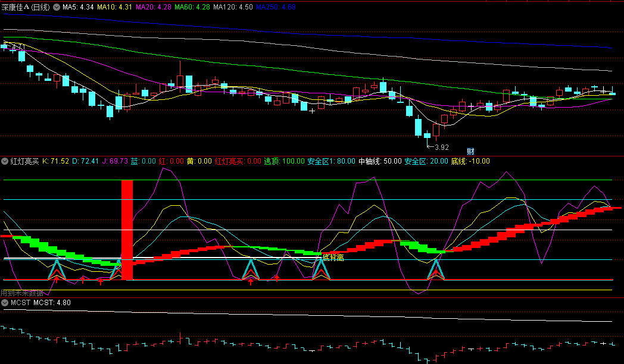Select the MA250: 4.68 label
The height and width of the screenshot is (364, 624).
[x=276, y=7]
